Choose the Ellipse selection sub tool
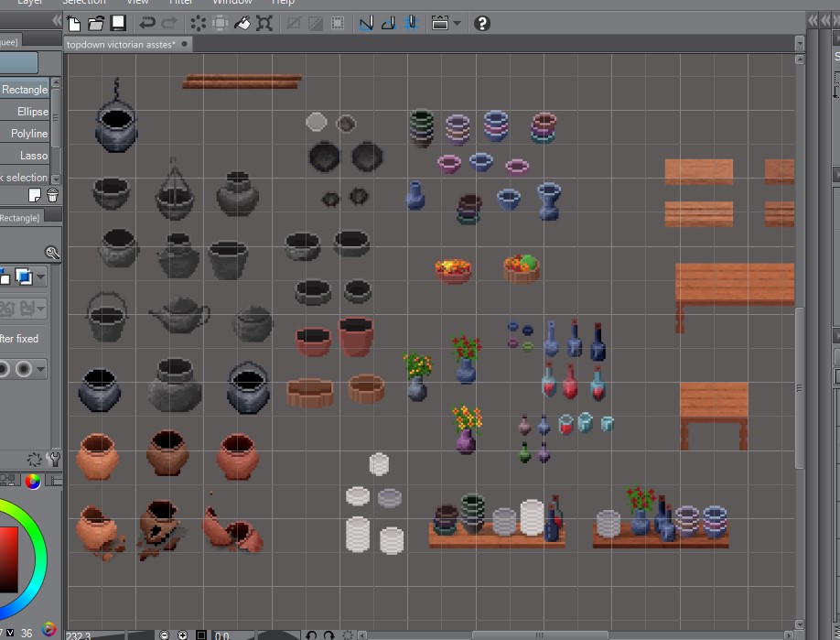Screen dimensions: 840x640 [32, 112]
